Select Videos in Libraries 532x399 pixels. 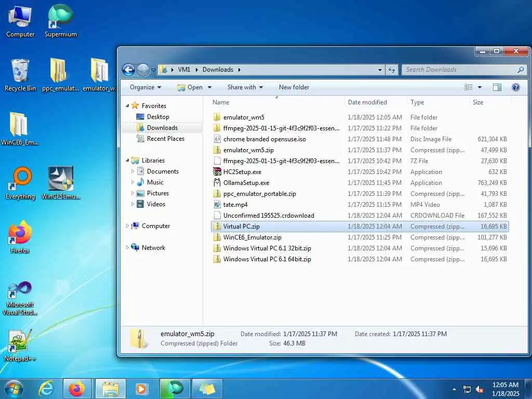point(156,204)
